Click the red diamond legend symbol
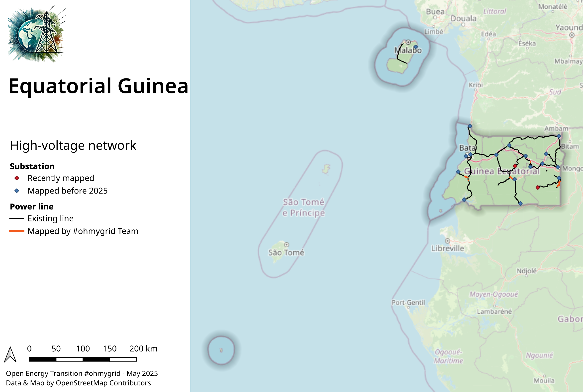 (x=17, y=178)
